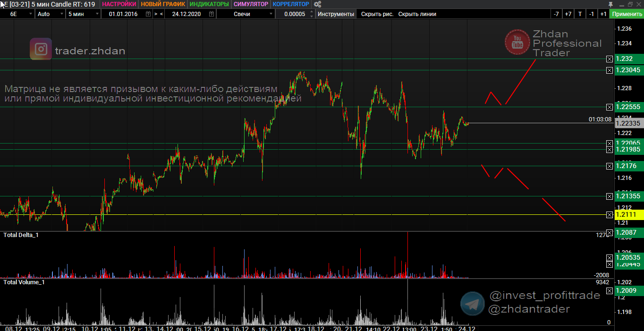Open the end date calendar picker
This screenshot has height=331, width=644.
pyautogui.click(x=211, y=14)
